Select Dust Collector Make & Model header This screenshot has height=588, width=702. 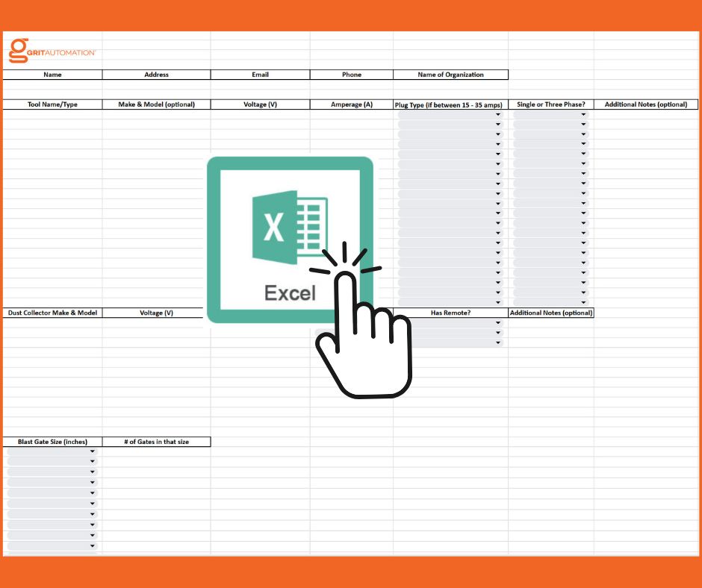pyautogui.click(x=52, y=313)
